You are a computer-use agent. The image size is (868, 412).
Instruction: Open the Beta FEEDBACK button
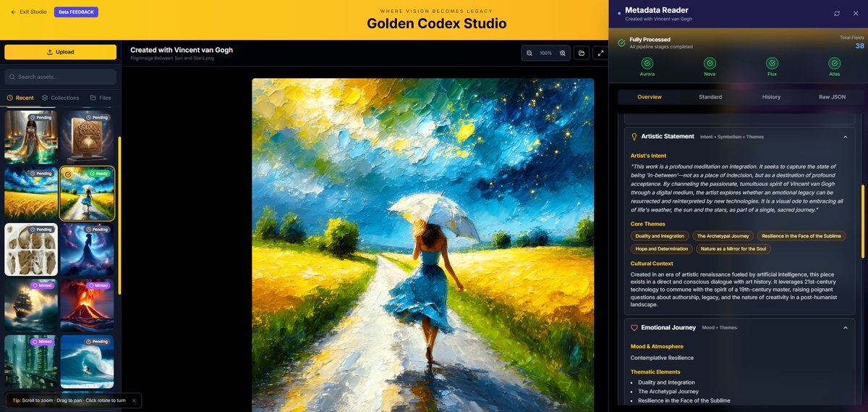[x=76, y=12]
